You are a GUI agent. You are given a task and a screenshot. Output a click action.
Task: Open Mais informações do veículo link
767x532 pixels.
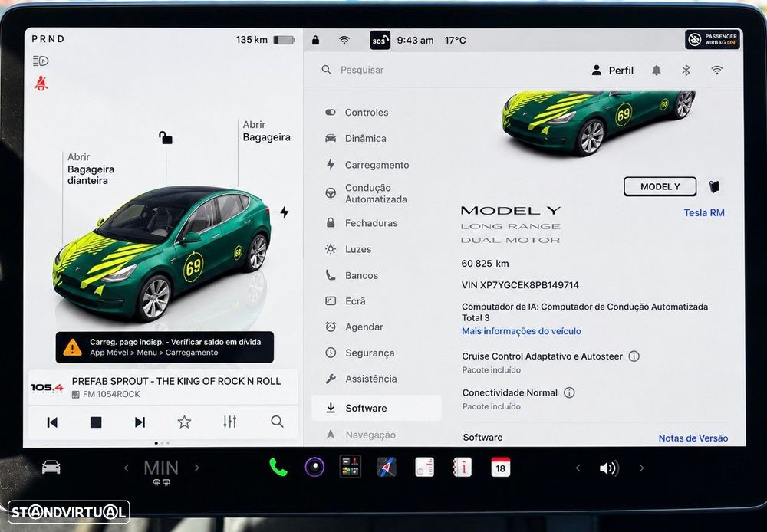point(522,331)
